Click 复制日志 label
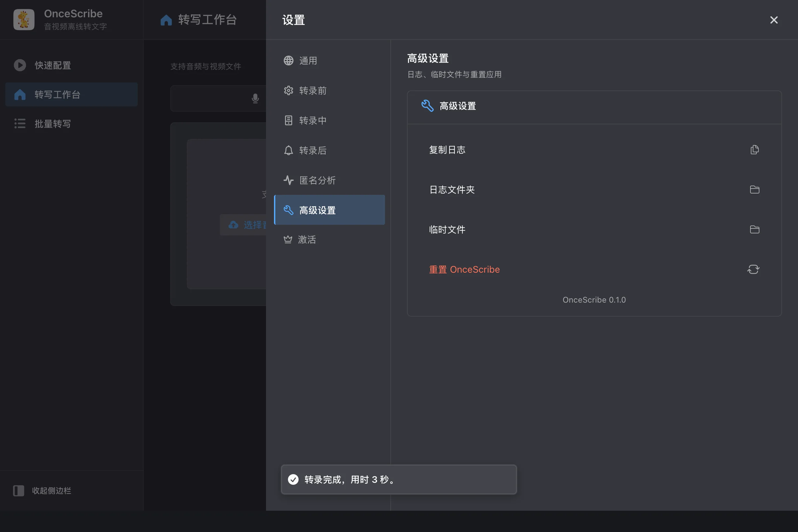 point(447,150)
